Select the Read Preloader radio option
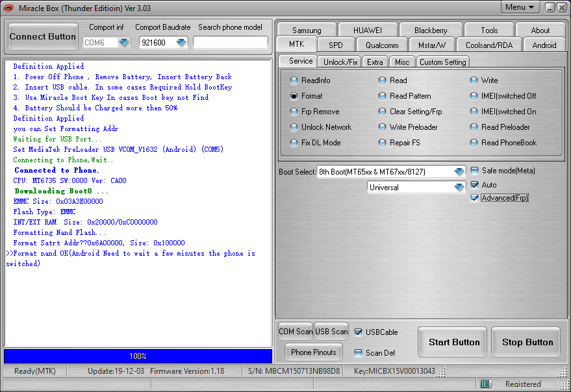Viewport: 571px width, 392px height. coord(474,127)
